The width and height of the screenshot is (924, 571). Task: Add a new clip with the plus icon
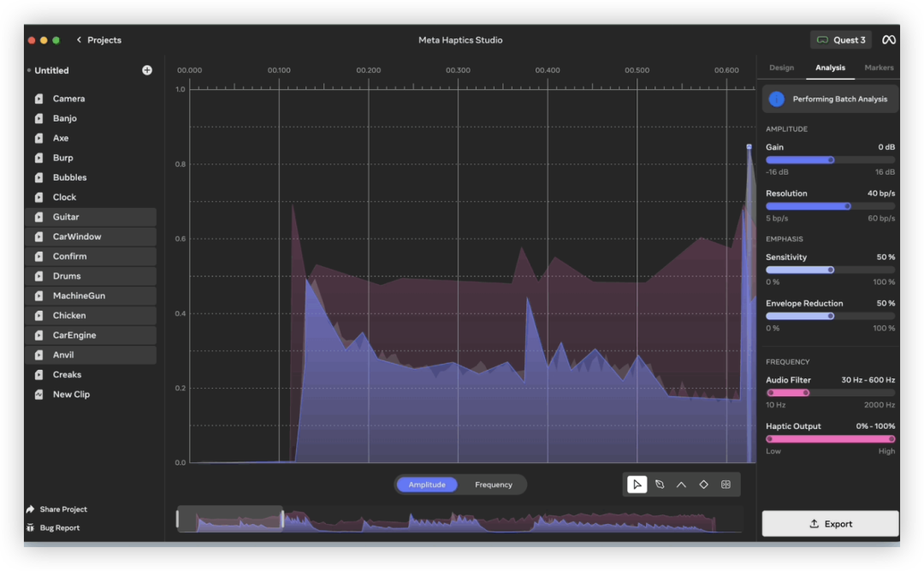147,70
